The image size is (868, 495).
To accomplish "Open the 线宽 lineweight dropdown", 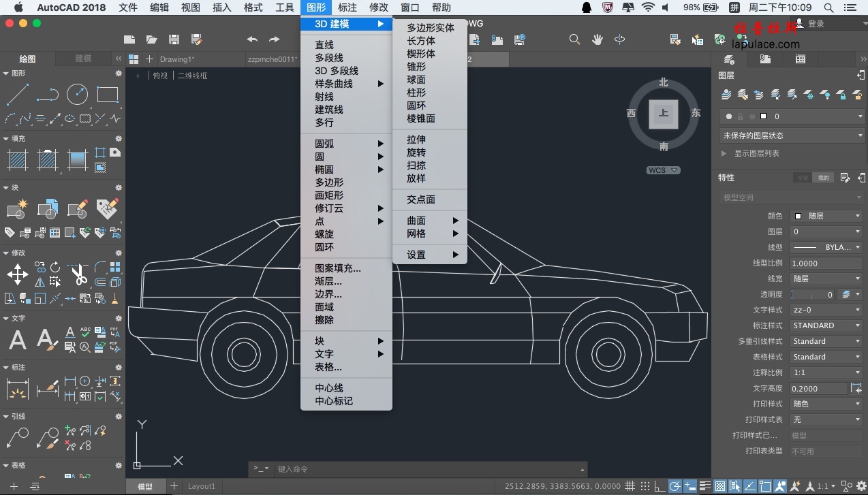I will click(x=826, y=278).
